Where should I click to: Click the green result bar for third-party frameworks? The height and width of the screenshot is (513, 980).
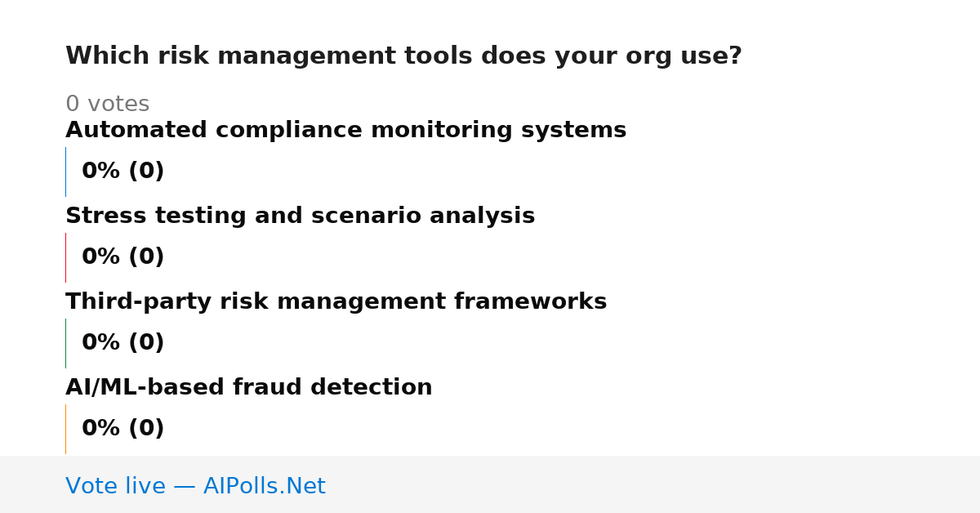pos(65,343)
